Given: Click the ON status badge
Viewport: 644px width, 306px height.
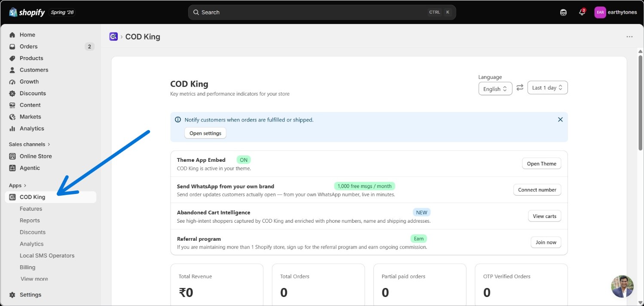Looking at the screenshot, I should tap(244, 160).
